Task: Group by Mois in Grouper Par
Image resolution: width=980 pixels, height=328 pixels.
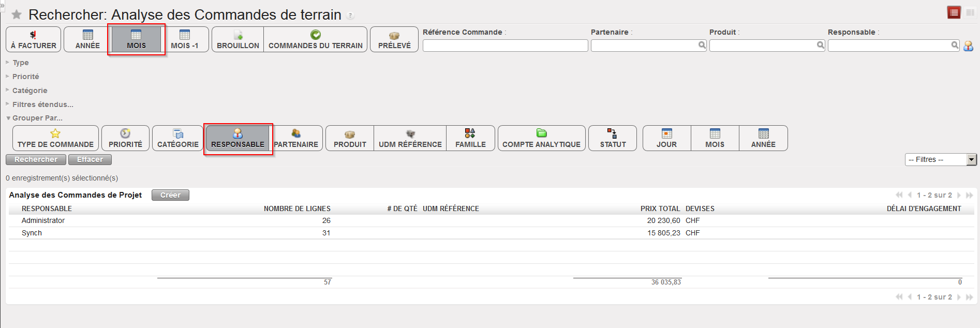Action: (715, 138)
